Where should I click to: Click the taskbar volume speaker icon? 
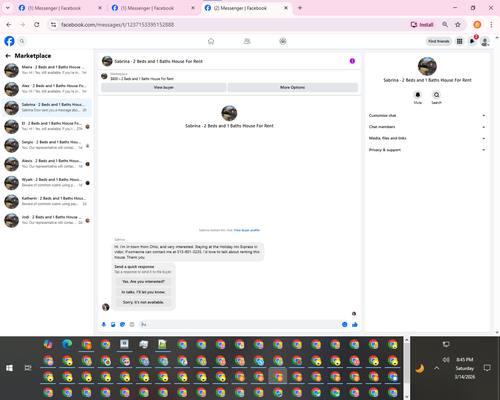[x=446, y=360]
